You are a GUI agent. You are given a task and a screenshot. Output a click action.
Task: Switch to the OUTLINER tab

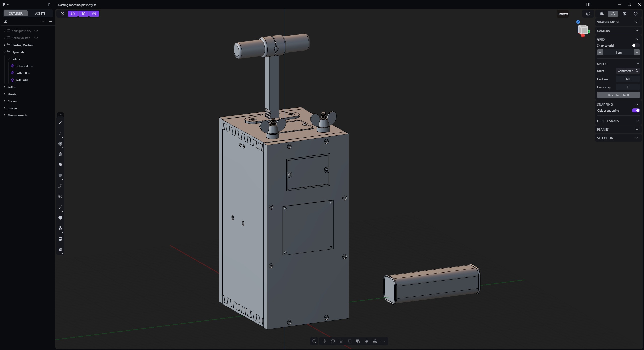[16, 13]
